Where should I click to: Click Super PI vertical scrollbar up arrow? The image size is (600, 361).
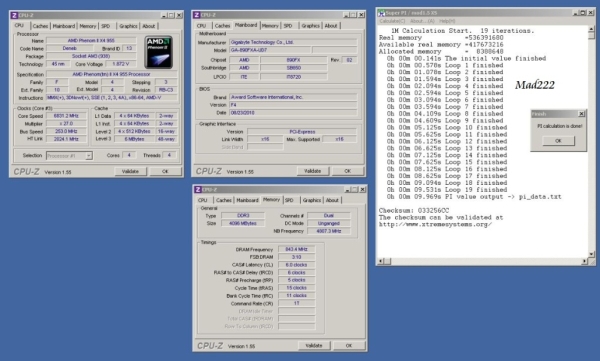592,29
